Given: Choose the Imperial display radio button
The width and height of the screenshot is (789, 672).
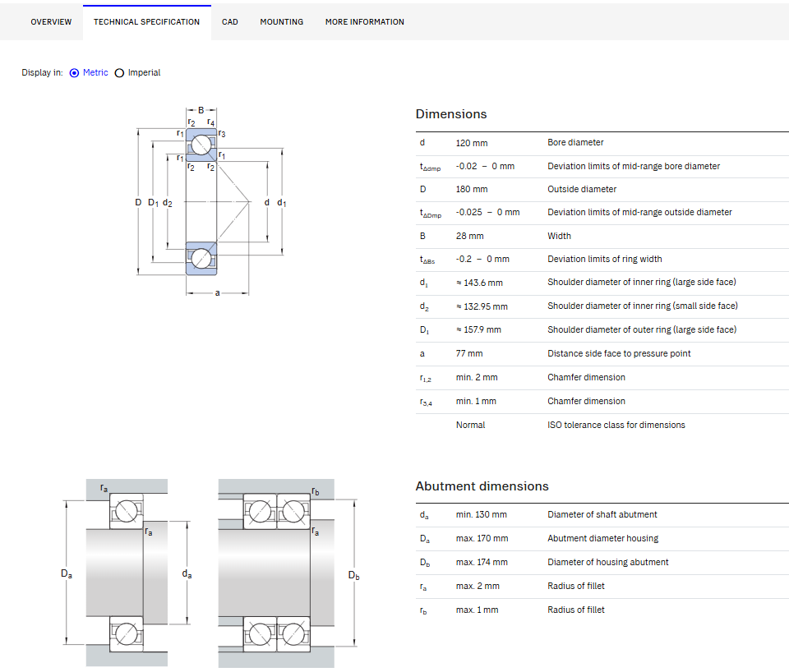Looking at the screenshot, I should coord(119,73).
